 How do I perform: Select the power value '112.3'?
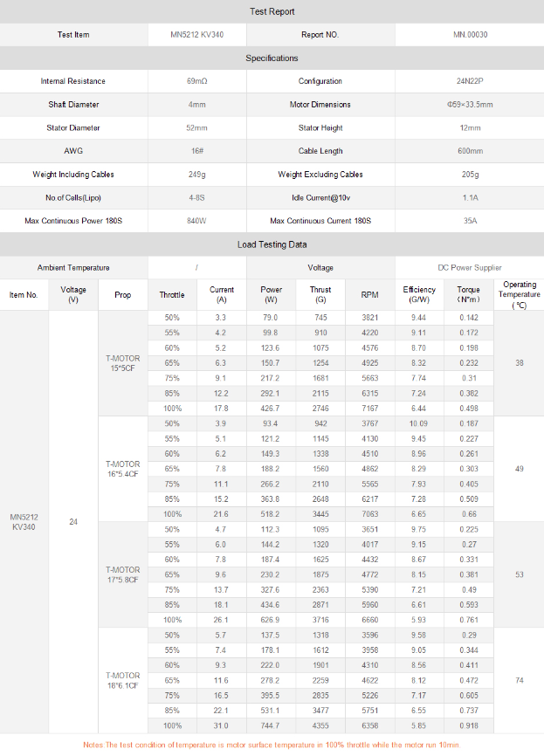(x=270, y=529)
